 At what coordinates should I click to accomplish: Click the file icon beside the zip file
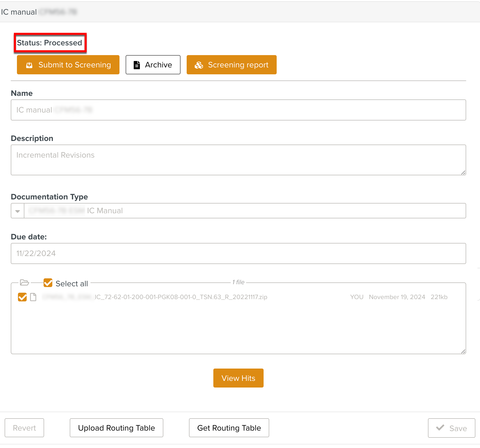33,297
